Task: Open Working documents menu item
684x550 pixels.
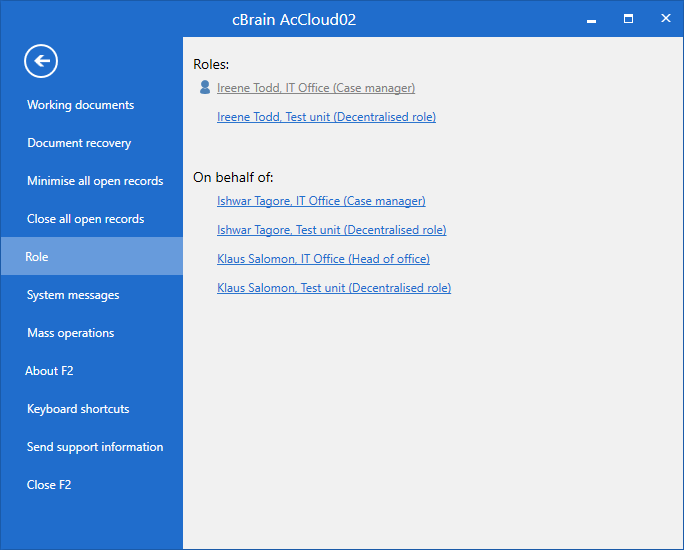Action: click(80, 105)
